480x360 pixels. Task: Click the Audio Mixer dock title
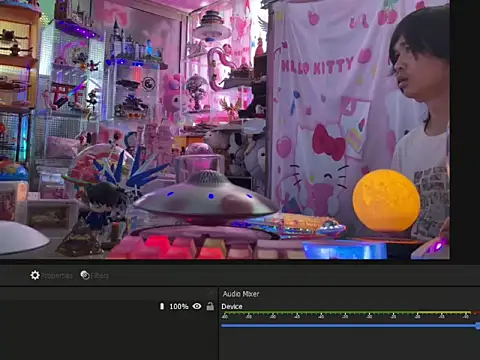pos(241,294)
